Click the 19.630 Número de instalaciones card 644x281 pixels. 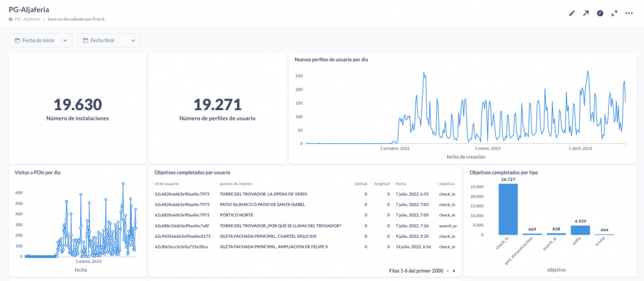[x=78, y=108]
